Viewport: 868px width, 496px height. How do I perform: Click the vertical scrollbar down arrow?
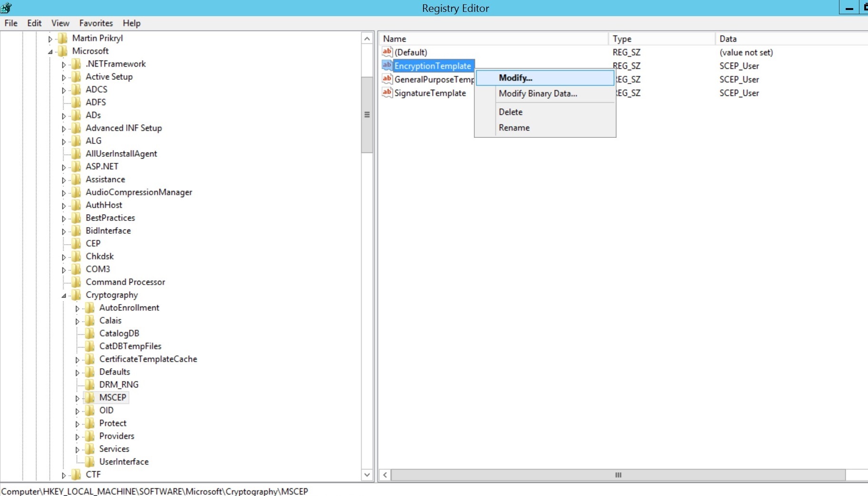366,475
